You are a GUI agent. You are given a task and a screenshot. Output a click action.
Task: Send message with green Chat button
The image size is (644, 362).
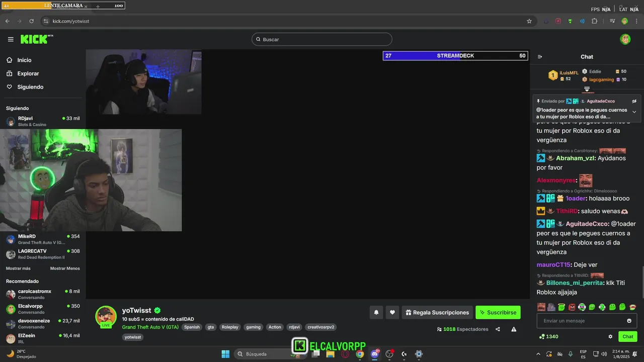click(x=628, y=336)
